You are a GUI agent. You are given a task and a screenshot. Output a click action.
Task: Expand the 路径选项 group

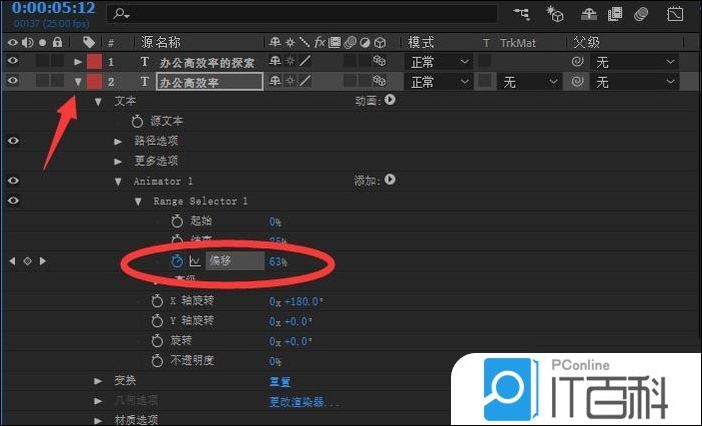pos(118,142)
